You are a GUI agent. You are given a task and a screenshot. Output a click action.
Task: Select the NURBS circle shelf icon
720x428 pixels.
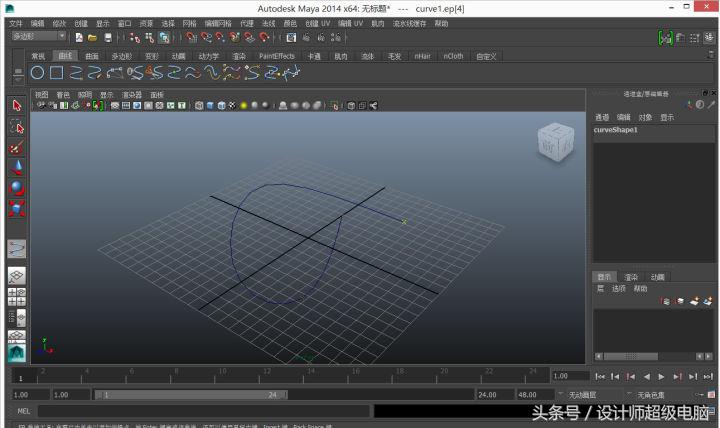coord(38,73)
